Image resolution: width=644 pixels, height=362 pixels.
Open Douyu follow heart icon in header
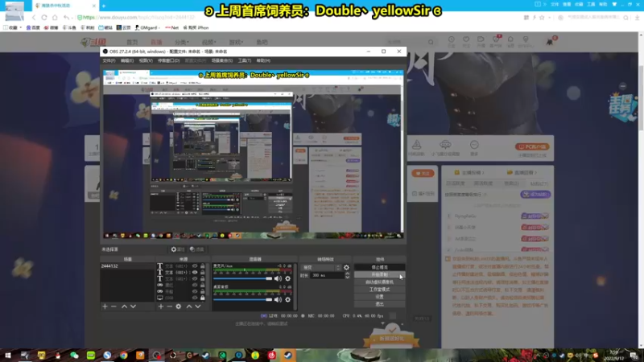466,39
